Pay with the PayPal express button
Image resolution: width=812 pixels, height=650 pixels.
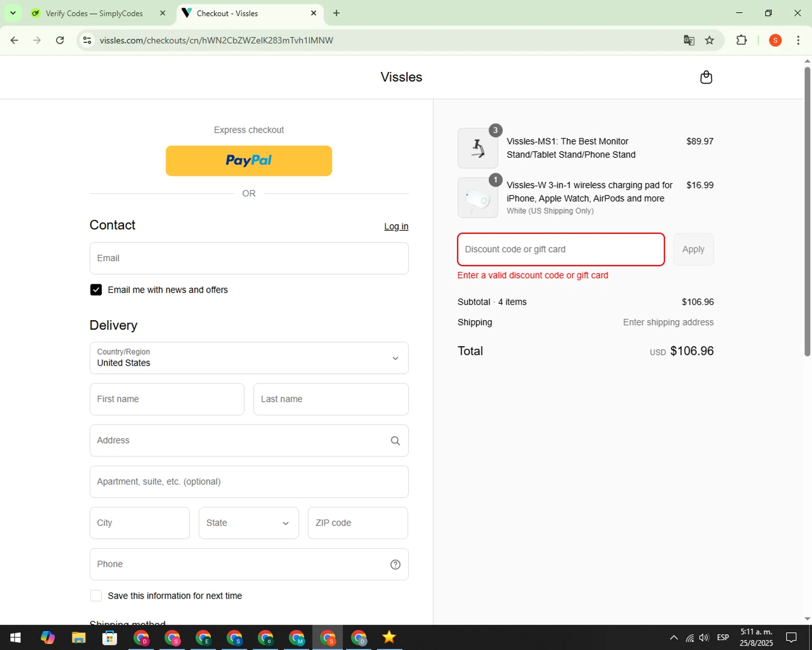click(248, 161)
